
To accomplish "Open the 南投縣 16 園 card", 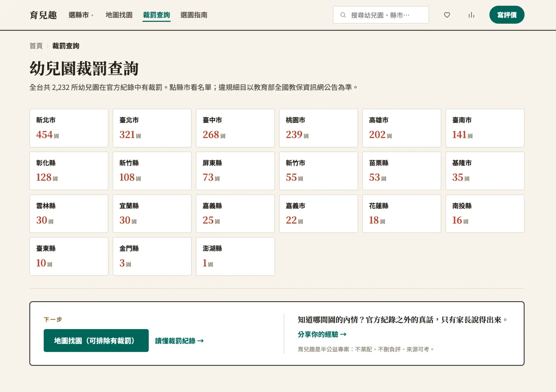I will [485, 214].
